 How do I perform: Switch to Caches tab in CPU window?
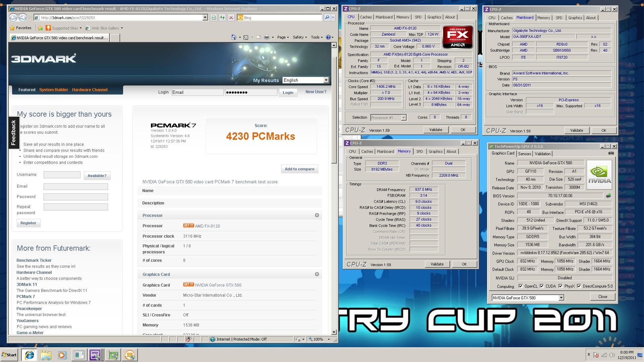click(x=366, y=17)
